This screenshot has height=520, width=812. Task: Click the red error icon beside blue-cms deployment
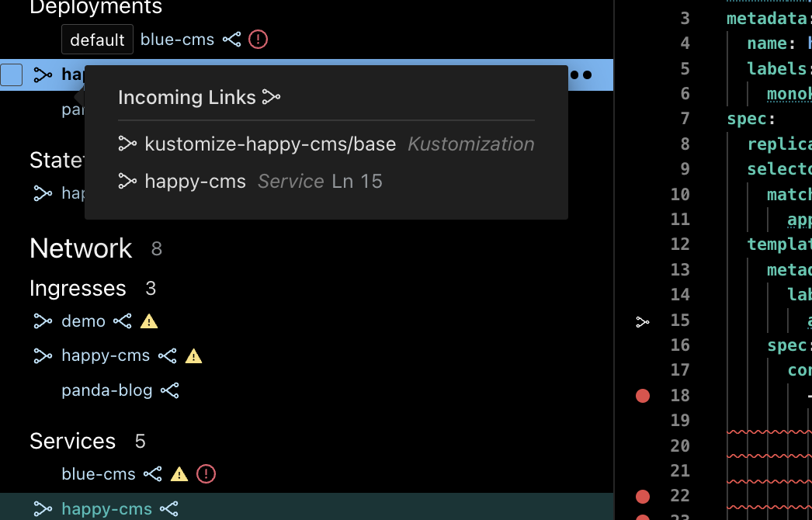tap(258, 40)
